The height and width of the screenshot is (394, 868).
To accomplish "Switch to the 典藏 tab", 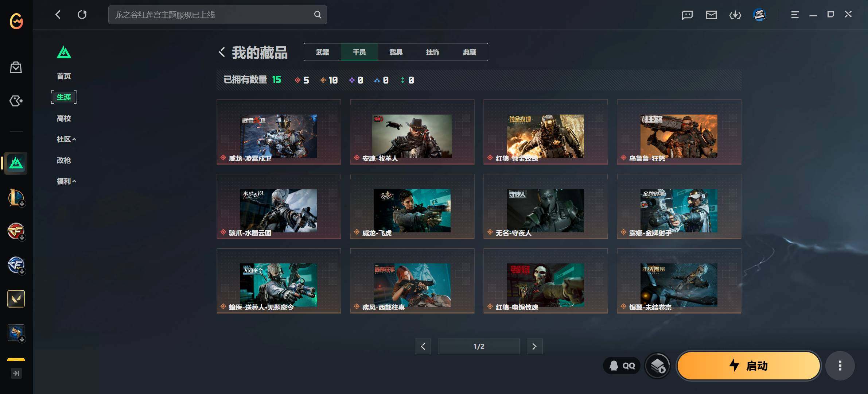I will [x=470, y=52].
